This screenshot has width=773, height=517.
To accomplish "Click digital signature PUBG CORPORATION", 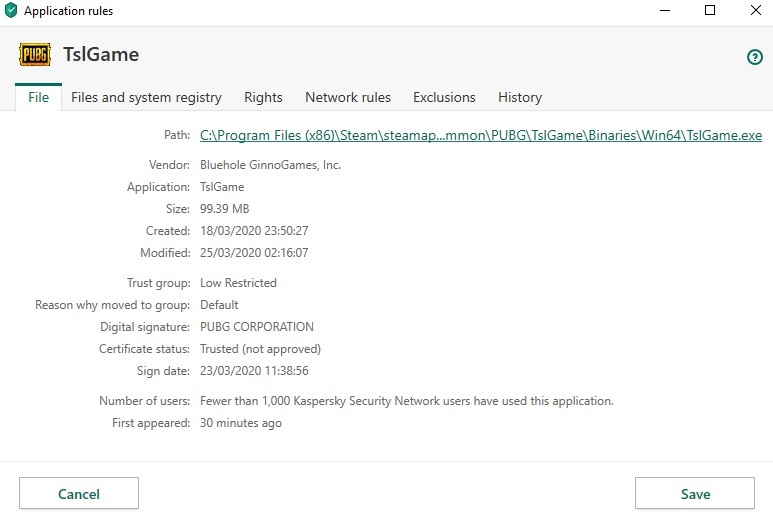I will (x=256, y=327).
